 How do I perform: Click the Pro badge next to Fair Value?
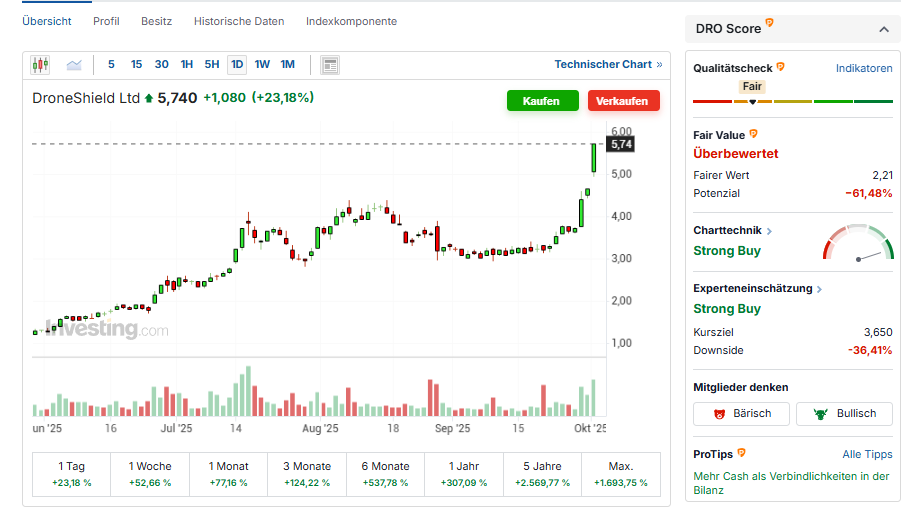tap(754, 133)
